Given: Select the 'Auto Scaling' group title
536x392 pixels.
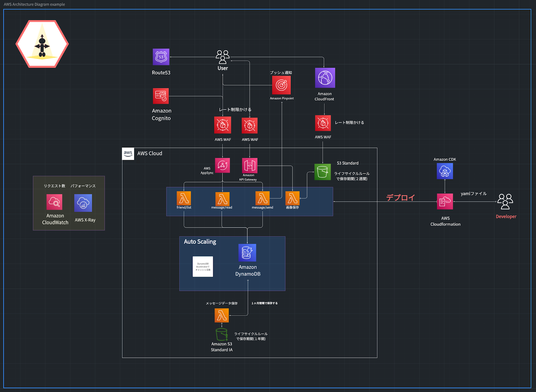Looking at the screenshot, I should tap(200, 242).
